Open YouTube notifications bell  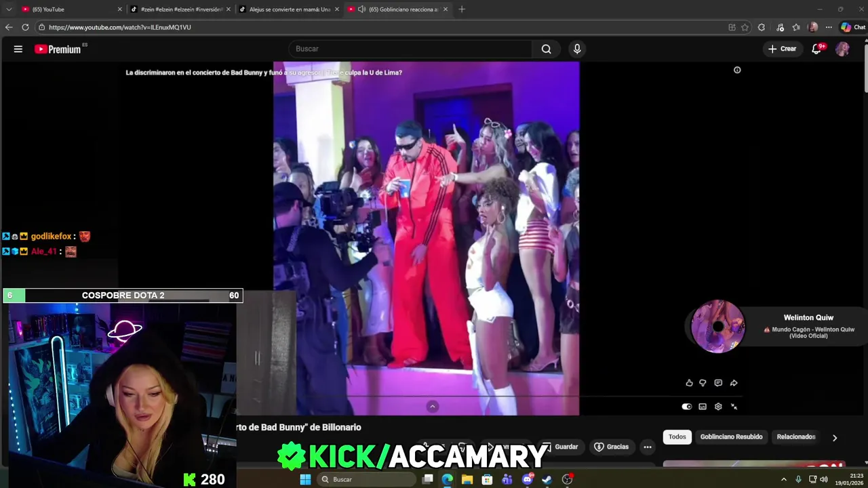[x=817, y=49]
